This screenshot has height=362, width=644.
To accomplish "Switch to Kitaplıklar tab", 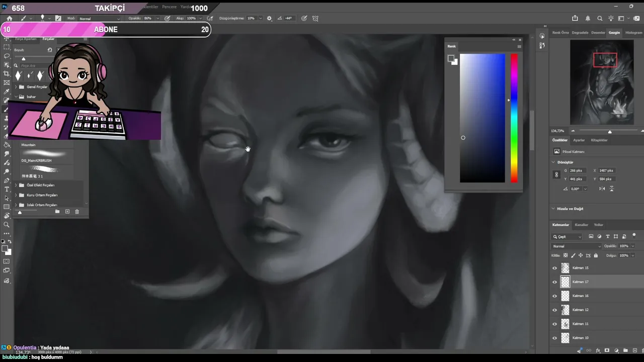I will 599,140.
